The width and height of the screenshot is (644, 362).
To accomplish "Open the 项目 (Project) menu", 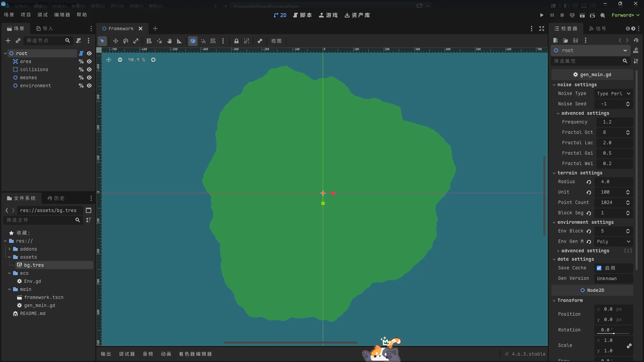I will pyautogui.click(x=25, y=15).
